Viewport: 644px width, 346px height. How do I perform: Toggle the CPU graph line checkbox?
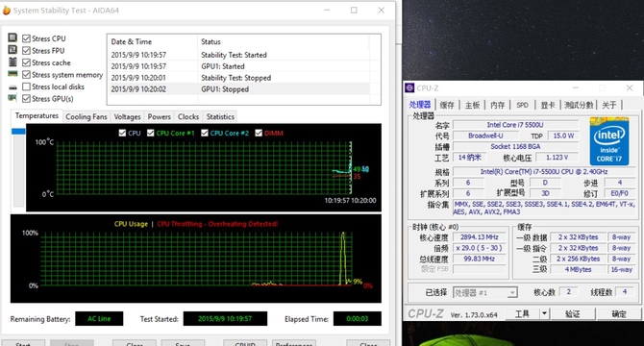[122, 133]
